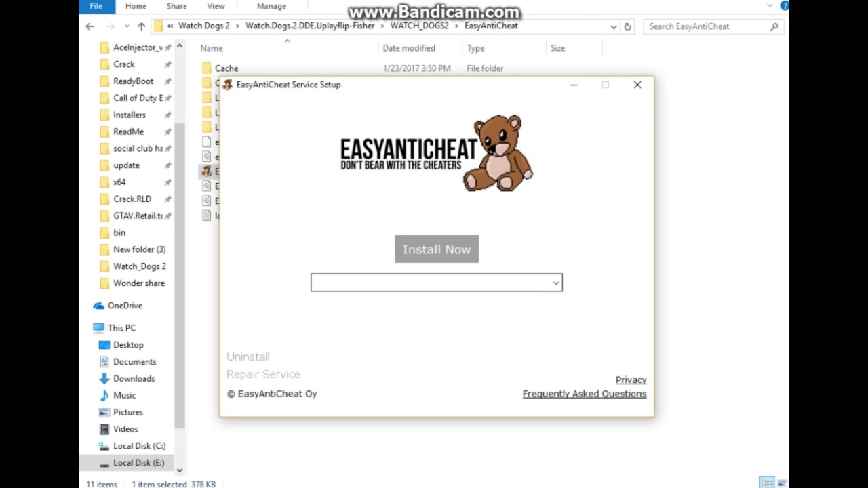Expand address bar history dropdown
Screen dimensions: 868x488
click(613, 26)
